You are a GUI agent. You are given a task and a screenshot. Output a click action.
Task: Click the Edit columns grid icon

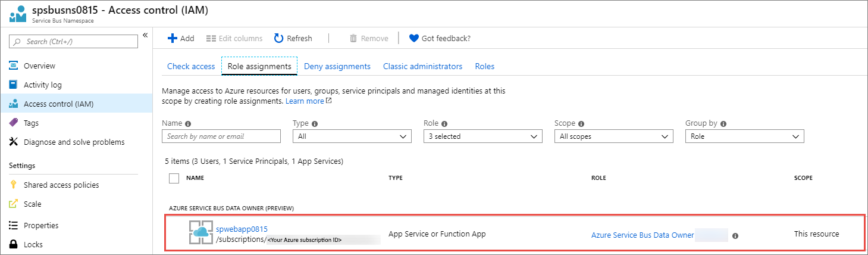click(x=211, y=38)
